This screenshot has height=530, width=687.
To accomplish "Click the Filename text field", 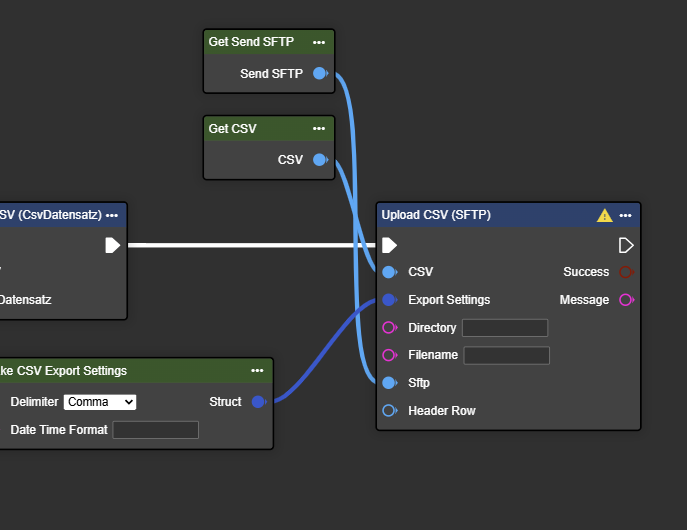I will pos(506,355).
